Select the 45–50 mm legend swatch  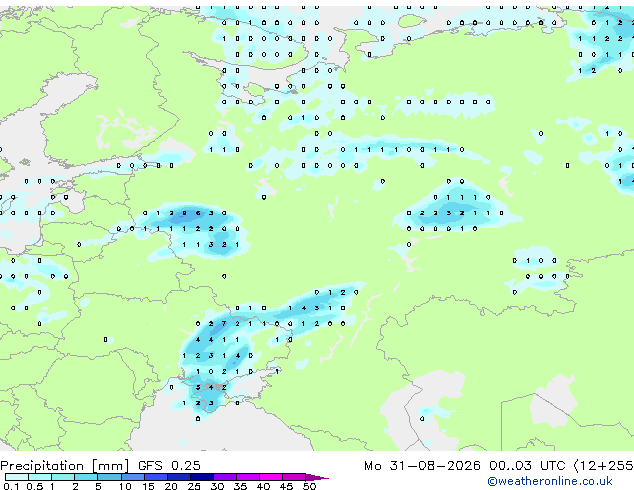coord(294,477)
